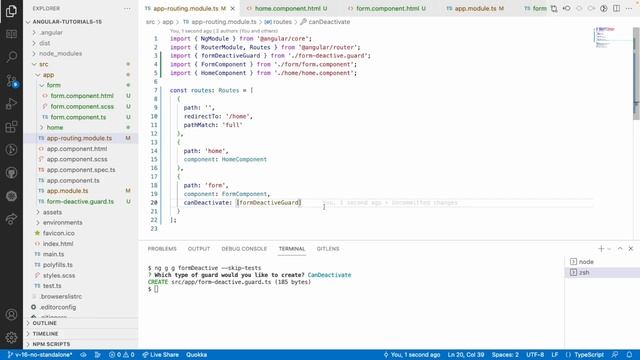
Task: Open the PROBLEMS panel tab
Action: click(162, 249)
